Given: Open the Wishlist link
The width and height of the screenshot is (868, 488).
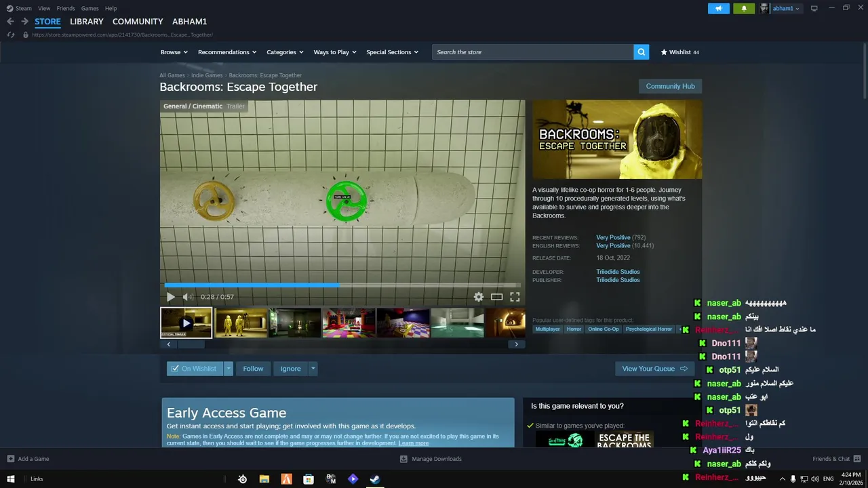Looking at the screenshot, I should [x=679, y=52].
